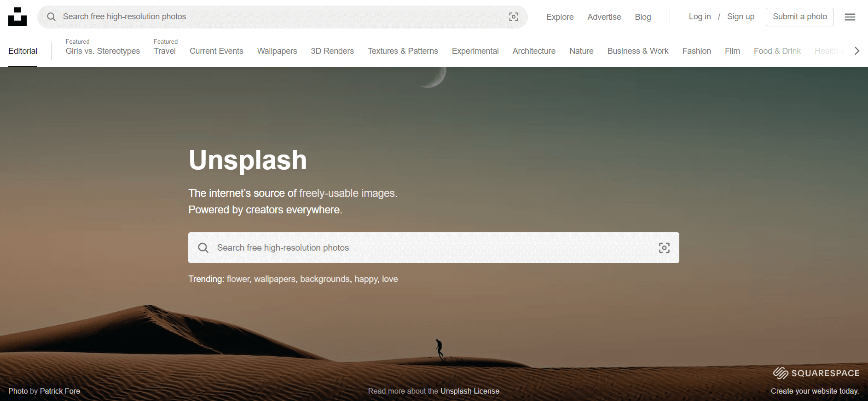
Task: Open Girls vs. Stereotypes featured topic
Action: tap(103, 51)
